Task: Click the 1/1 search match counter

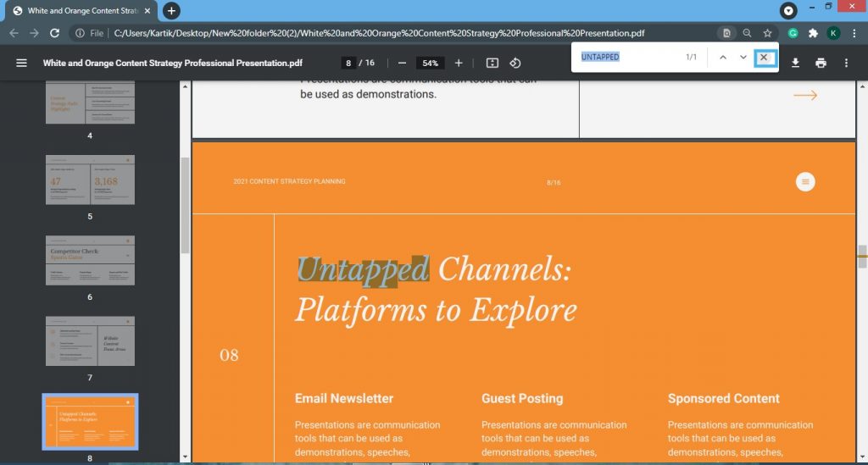Action: 692,57
